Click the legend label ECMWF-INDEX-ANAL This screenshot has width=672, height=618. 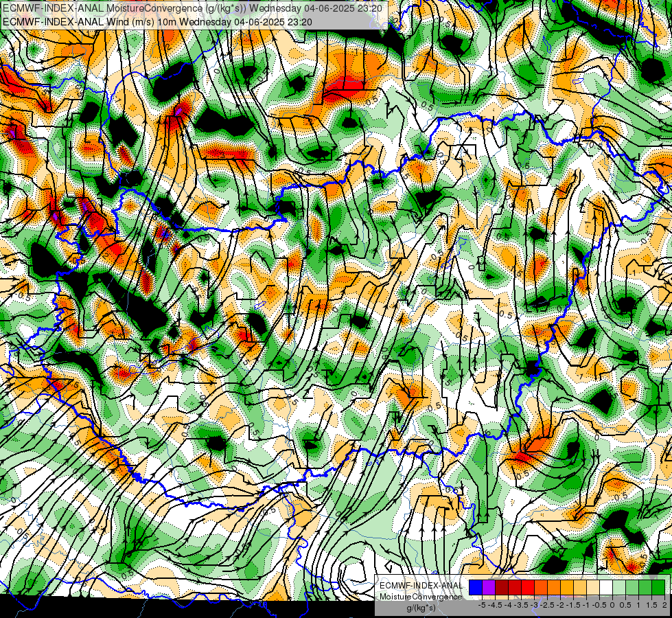click(421, 586)
